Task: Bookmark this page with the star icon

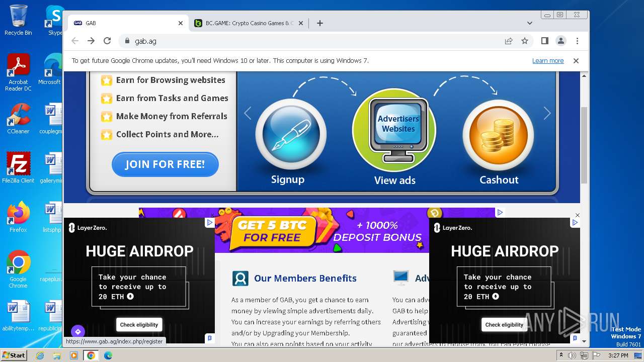Action: 525,41
